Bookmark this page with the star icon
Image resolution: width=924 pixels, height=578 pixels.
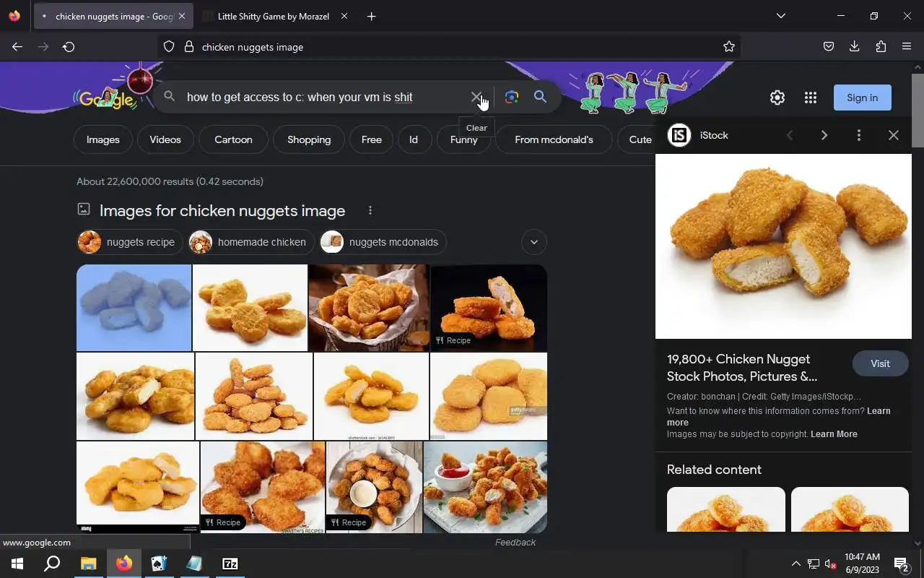click(729, 47)
